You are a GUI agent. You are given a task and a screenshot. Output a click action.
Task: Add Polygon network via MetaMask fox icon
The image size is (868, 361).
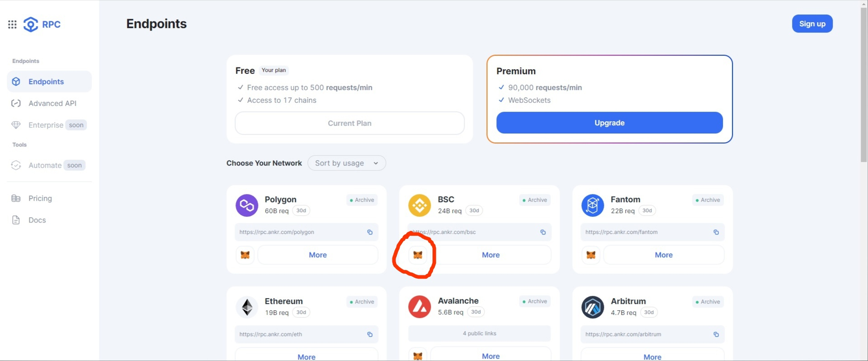click(x=245, y=255)
